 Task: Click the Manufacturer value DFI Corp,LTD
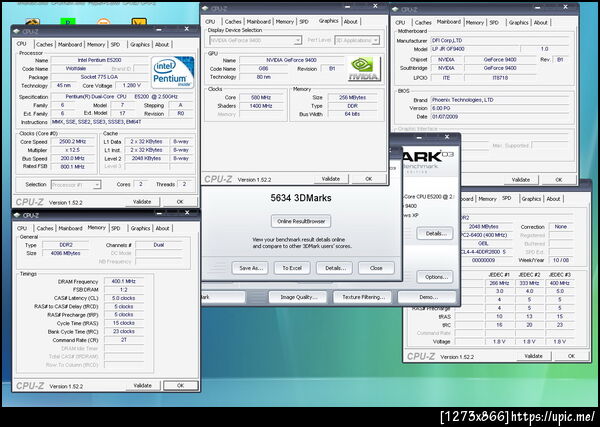tap(501, 41)
